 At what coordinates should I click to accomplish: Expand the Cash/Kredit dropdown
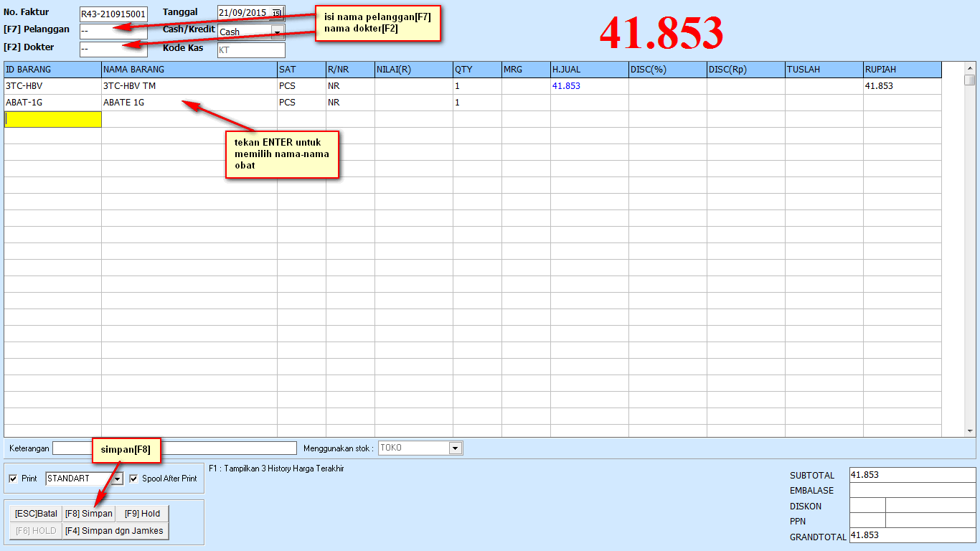click(x=277, y=32)
